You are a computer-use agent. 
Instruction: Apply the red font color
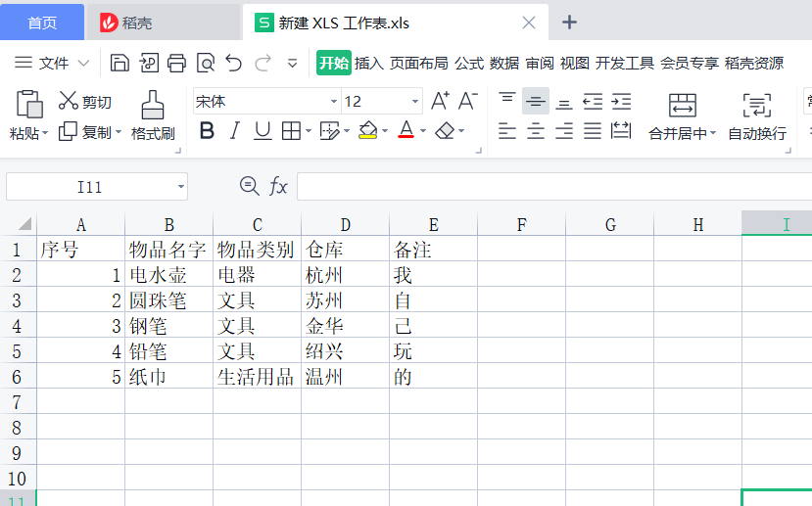(406, 130)
